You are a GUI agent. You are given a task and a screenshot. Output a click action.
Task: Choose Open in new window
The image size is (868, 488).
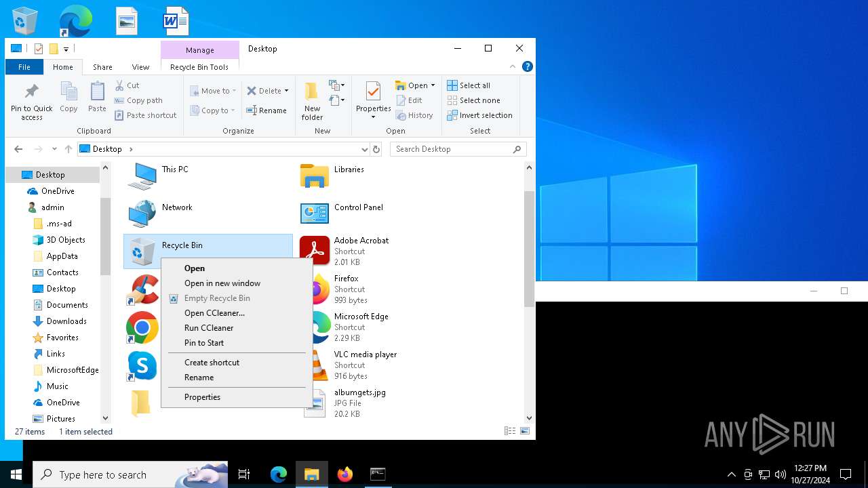click(237, 283)
